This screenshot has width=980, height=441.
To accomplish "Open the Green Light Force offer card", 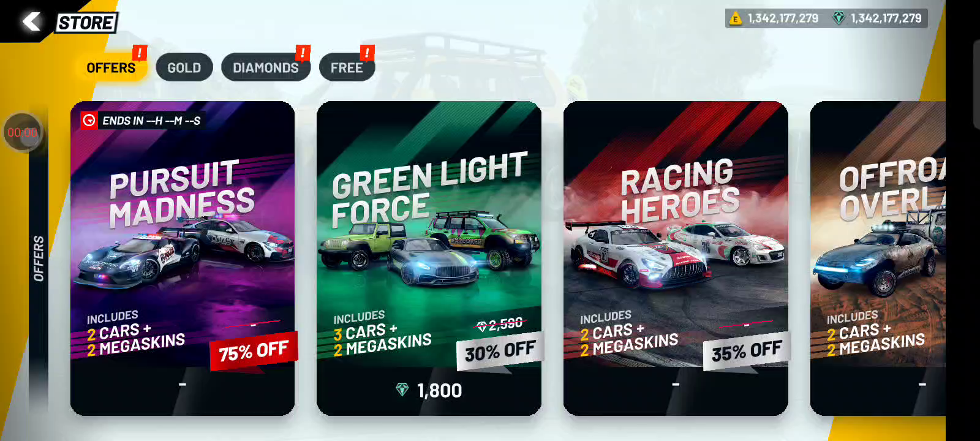I will [x=429, y=258].
